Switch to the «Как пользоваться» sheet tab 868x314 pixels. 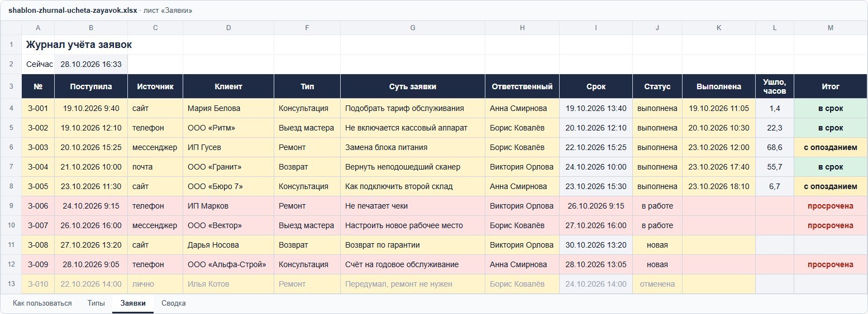click(42, 303)
